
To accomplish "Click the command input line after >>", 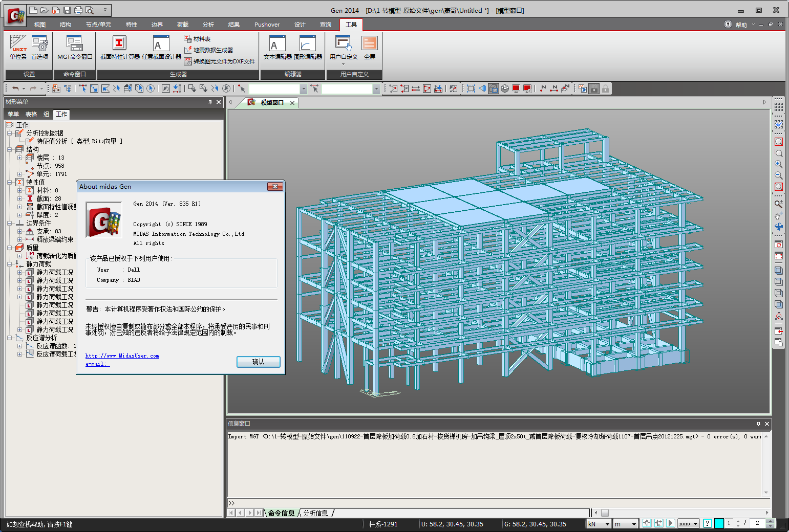I will [x=498, y=503].
